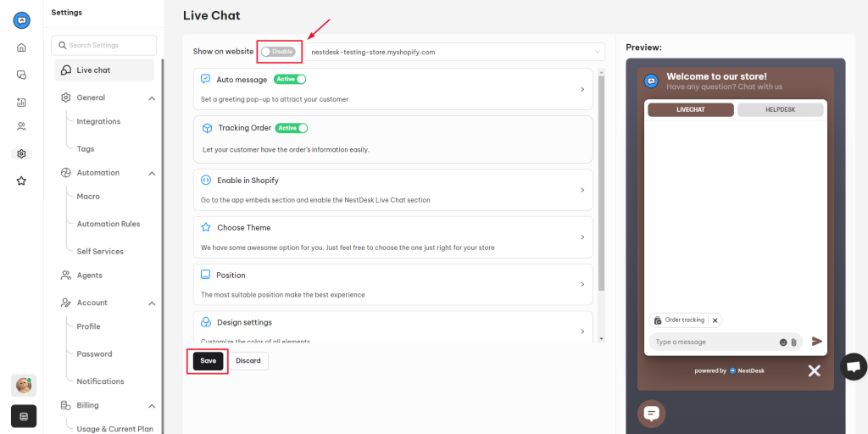Open the customers people icon in left rail

(x=21, y=127)
